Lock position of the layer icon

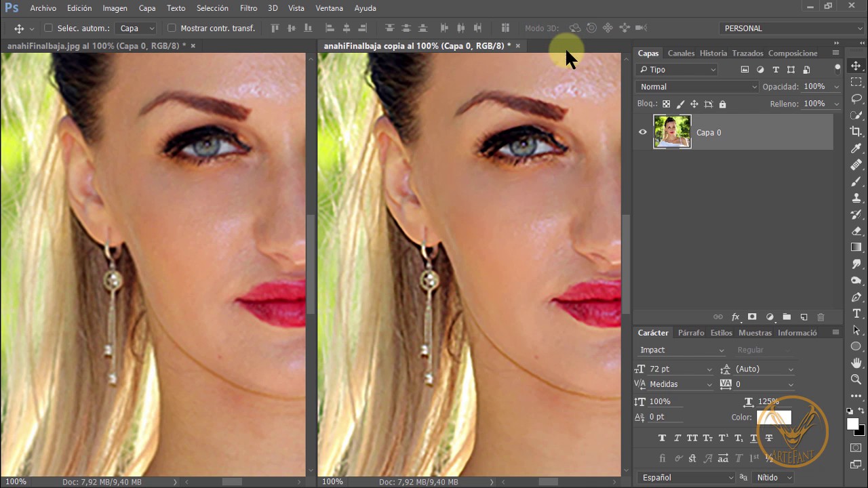(694, 104)
